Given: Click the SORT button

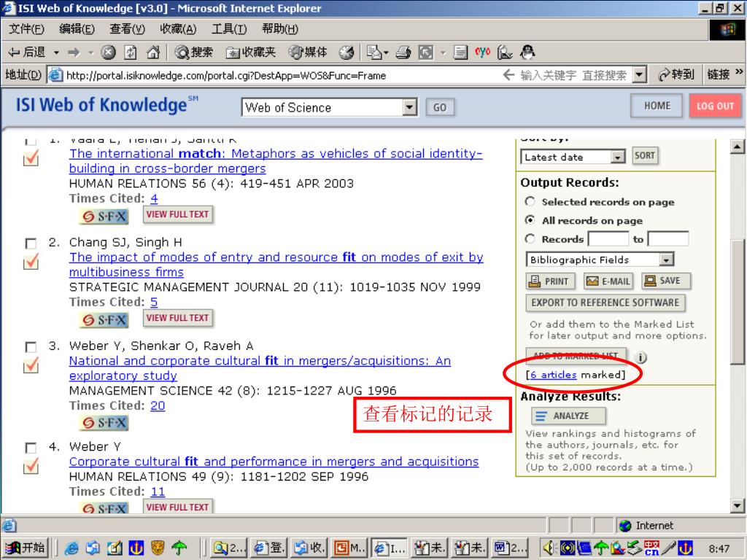Looking at the screenshot, I should point(645,156).
